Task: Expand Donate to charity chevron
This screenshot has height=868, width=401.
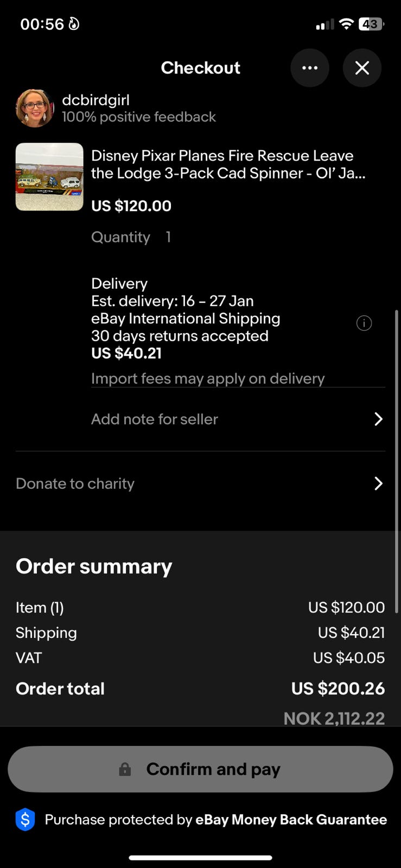Action: click(378, 483)
